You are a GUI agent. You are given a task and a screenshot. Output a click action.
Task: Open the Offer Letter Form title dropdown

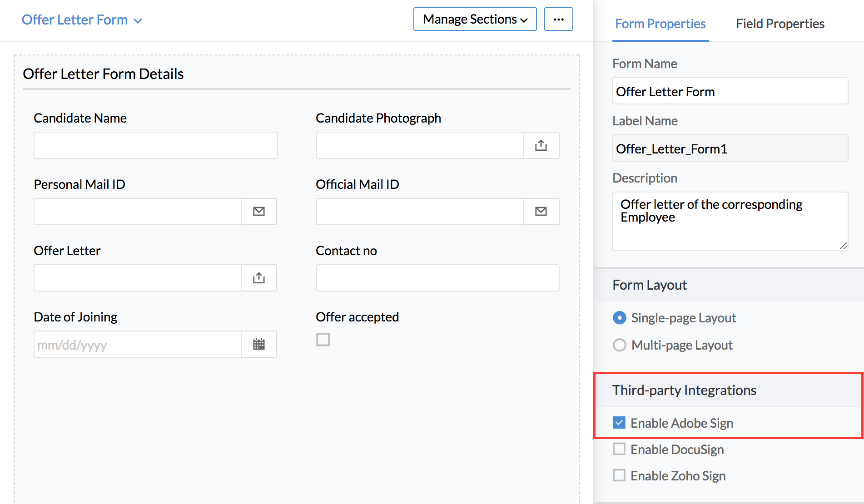tap(82, 20)
